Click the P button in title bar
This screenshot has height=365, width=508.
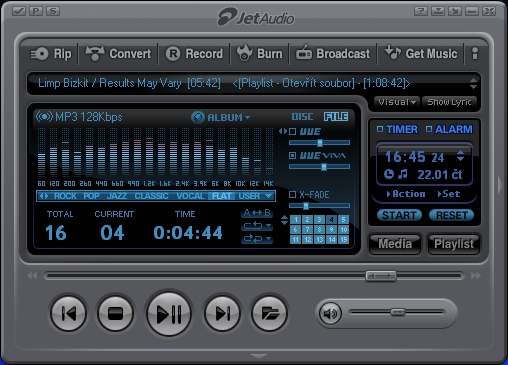coord(36,11)
